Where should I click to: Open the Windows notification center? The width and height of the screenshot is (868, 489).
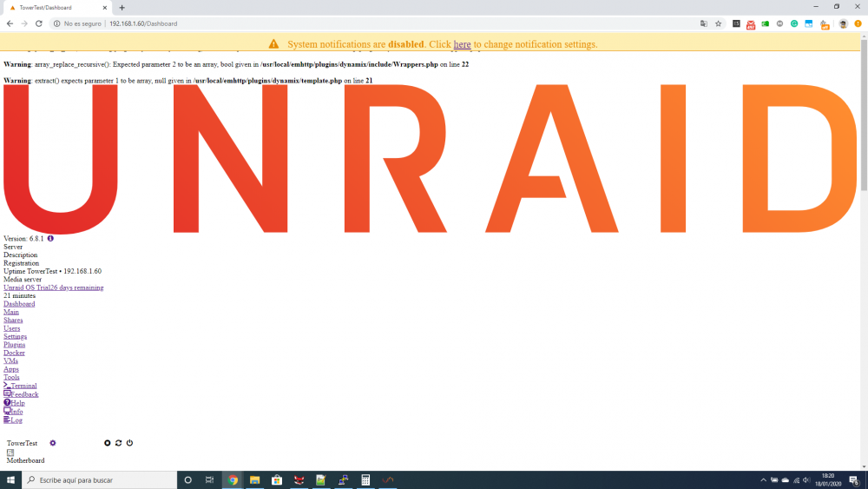pos(854,480)
